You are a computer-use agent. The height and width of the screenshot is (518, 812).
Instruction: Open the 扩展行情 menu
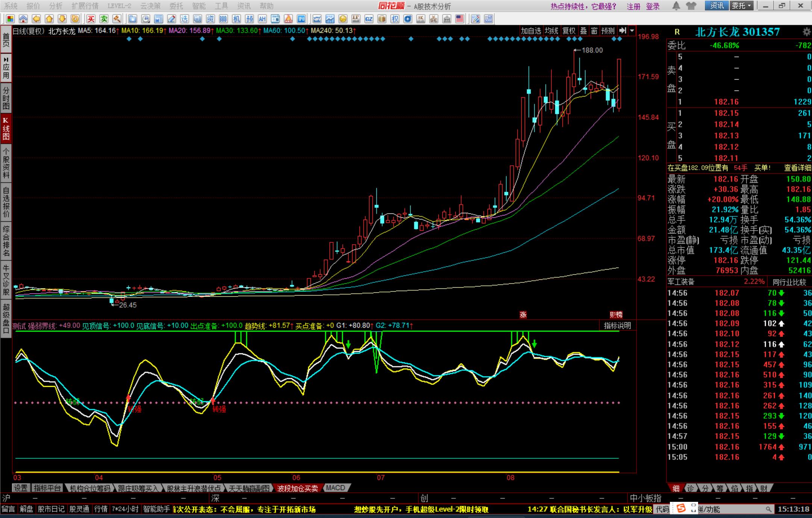(x=85, y=6)
